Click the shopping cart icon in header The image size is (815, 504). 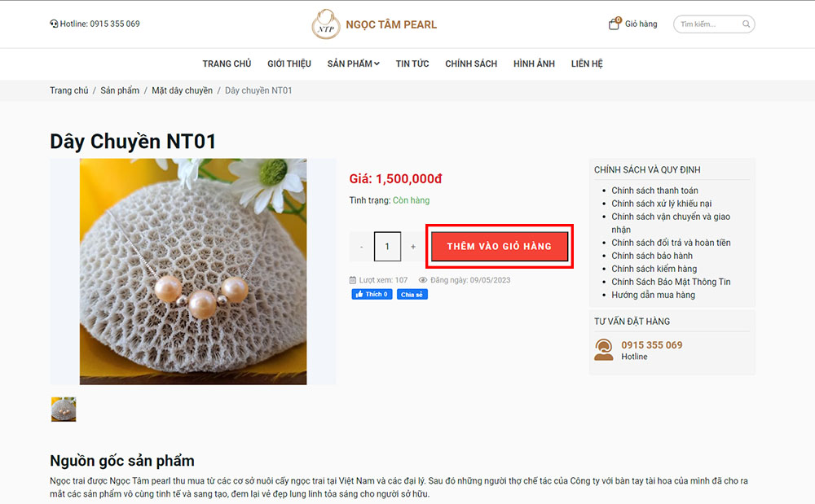click(x=613, y=23)
